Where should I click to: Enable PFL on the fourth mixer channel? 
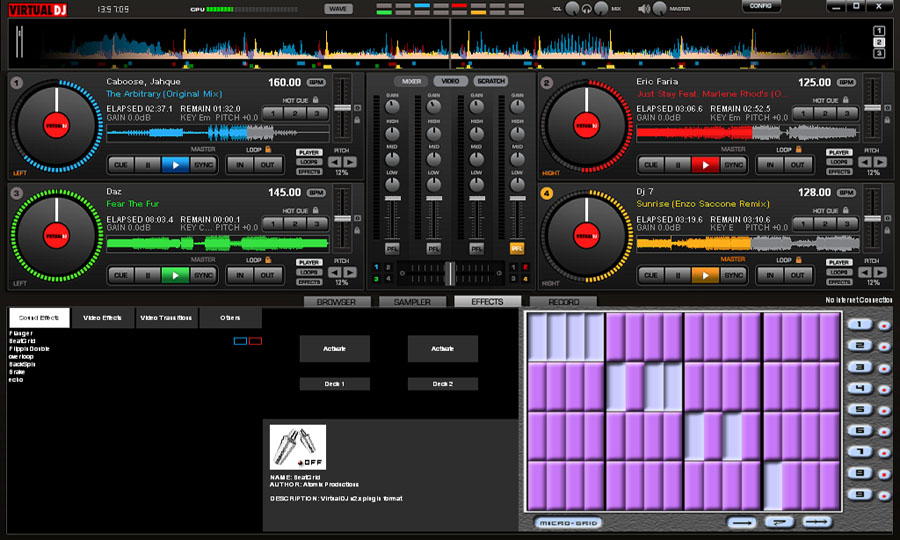coord(517,247)
